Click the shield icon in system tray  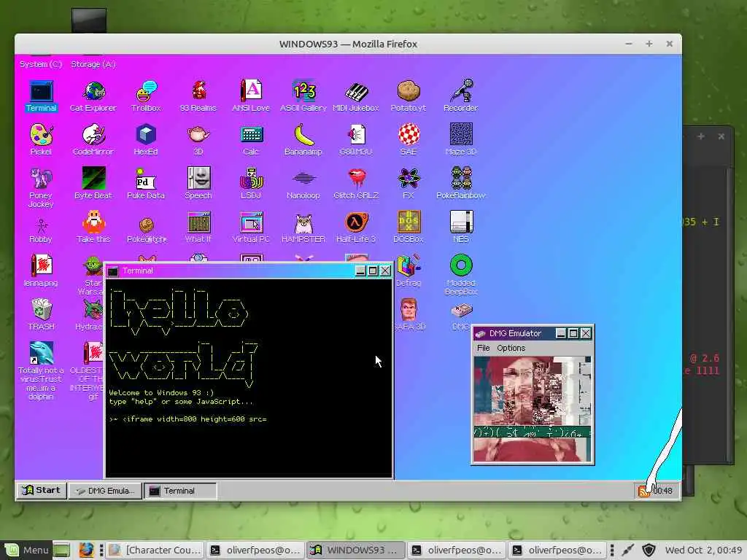(x=649, y=550)
